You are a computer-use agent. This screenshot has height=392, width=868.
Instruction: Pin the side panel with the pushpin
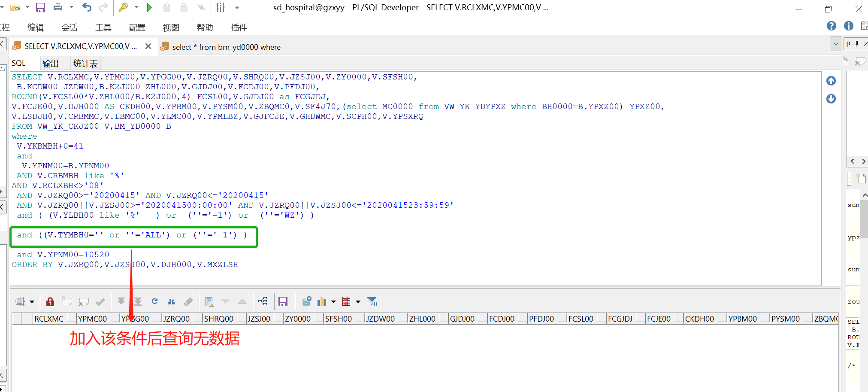pyautogui.click(x=856, y=43)
